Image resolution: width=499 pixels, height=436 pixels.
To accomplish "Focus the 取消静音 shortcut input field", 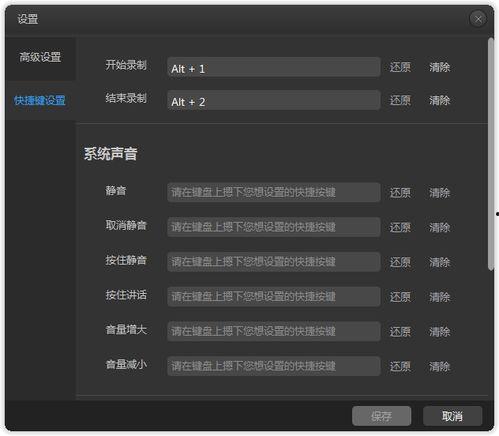I will point(274,227).
